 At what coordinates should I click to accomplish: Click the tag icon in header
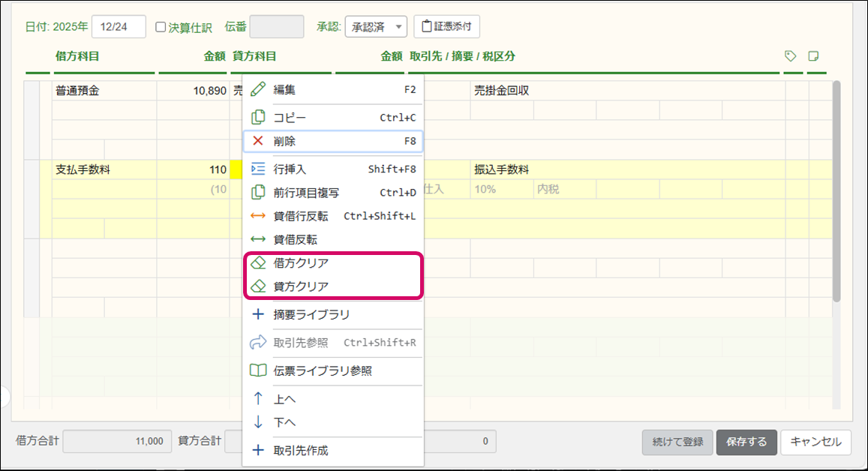pyautogui.click(x=790, y=56)
